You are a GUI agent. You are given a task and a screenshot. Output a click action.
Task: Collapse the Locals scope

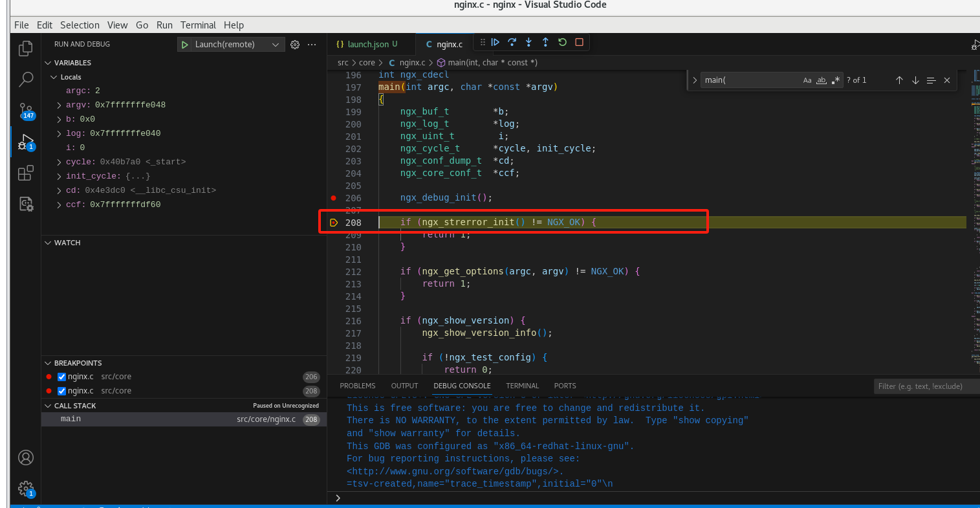[54, 77]
